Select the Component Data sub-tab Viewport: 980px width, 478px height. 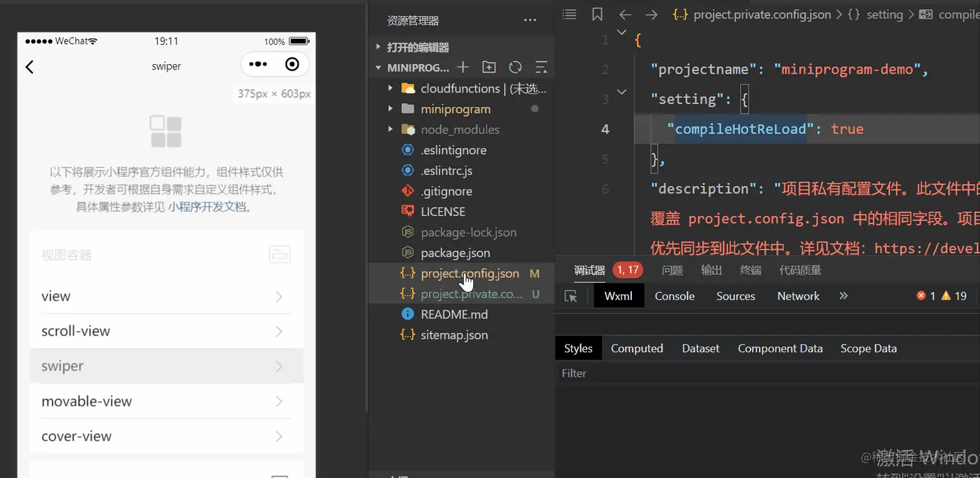(x=780, y=348)
